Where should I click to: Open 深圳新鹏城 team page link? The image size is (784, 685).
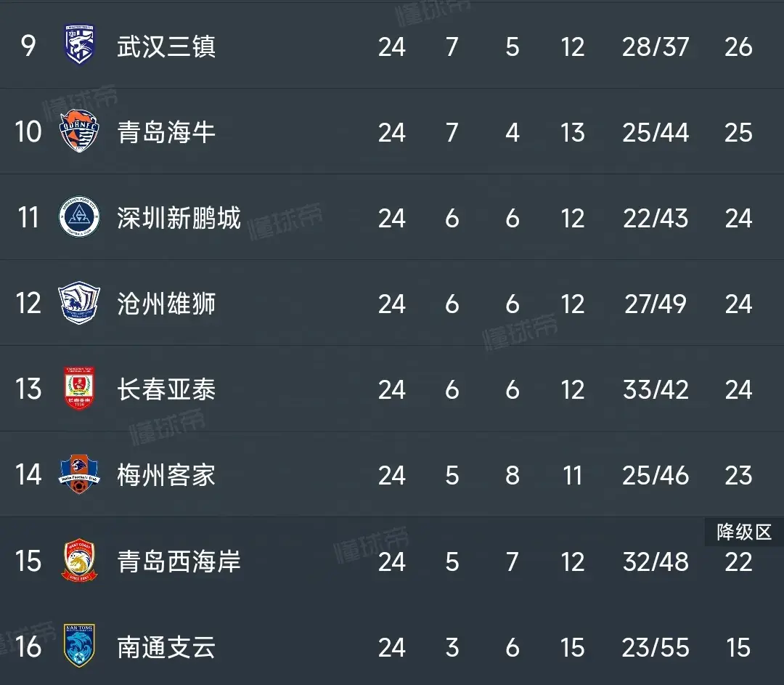[x=179, y=218]
